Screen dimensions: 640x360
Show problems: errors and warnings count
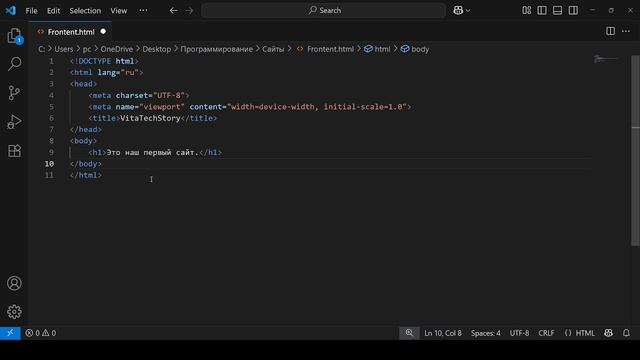point(41,333)
